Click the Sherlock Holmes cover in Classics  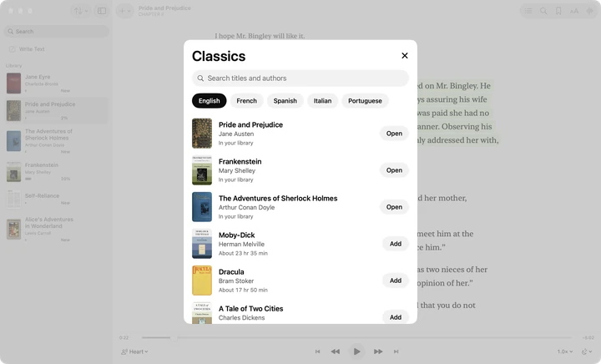click(x=202, y=207)
